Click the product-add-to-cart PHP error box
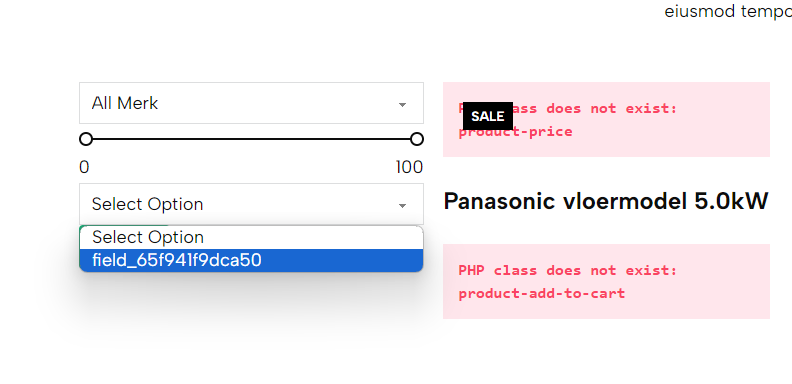 tap(606, 281)
